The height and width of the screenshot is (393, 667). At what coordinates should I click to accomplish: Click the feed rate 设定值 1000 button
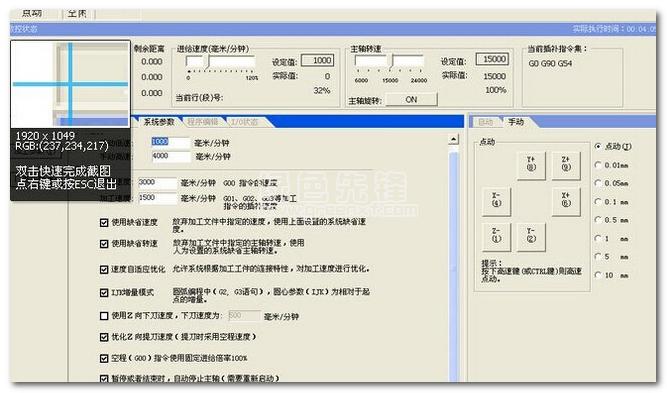point(317,60)
